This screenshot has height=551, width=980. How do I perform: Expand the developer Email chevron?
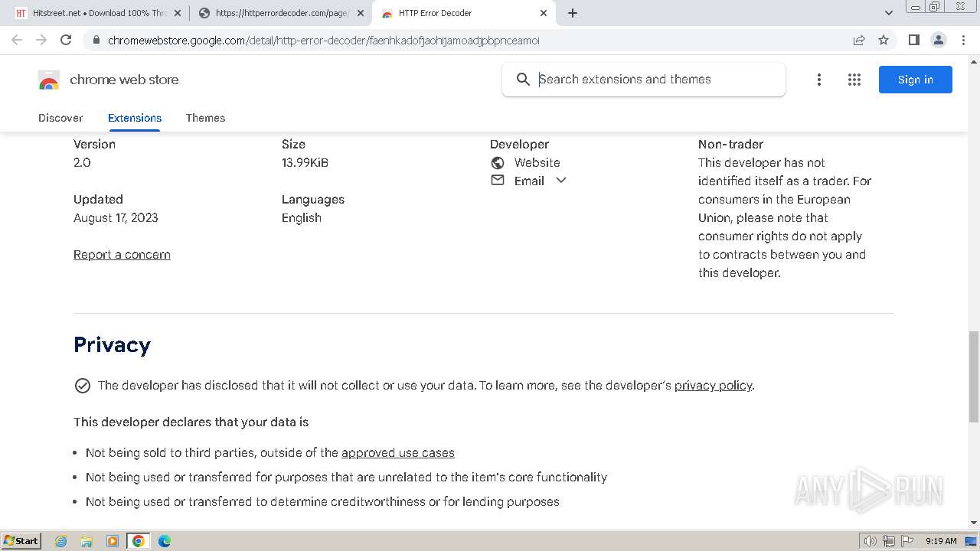[561, 181]
